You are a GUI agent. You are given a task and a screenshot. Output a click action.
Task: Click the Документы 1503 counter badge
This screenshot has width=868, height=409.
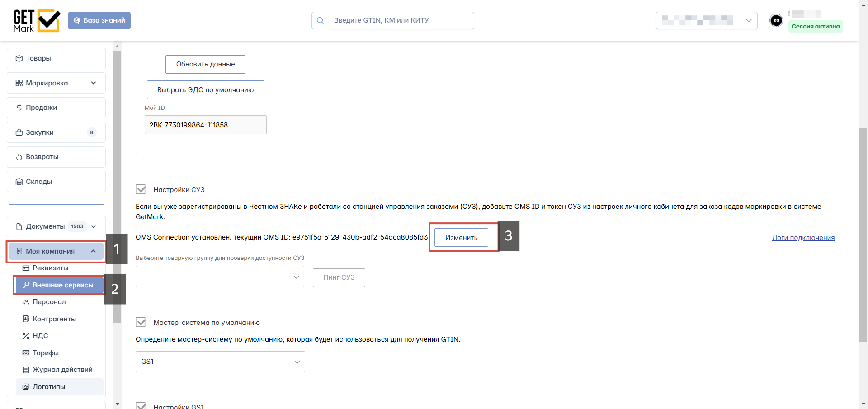(77, 226)
